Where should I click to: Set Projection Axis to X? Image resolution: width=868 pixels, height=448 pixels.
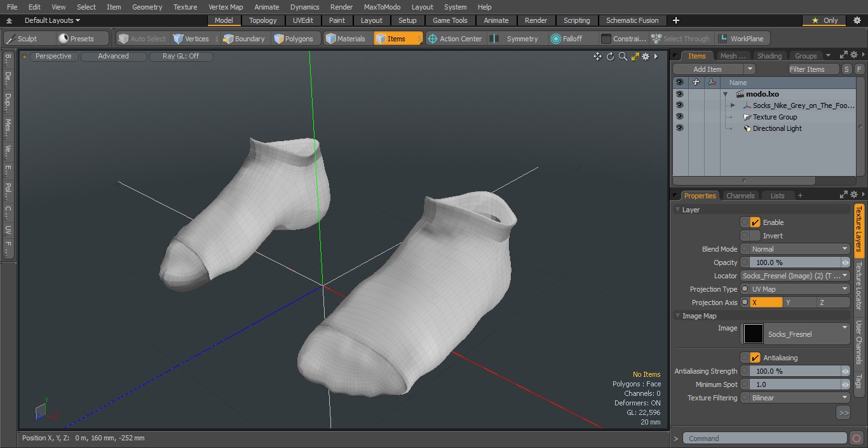point(766,302)
